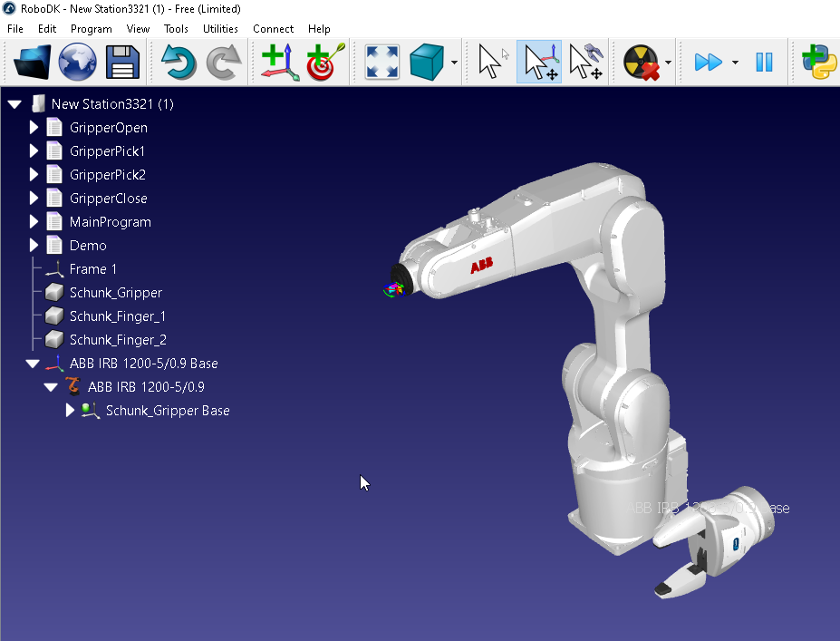
Task: Expand the MainProgram node
Action: (34, 222)
